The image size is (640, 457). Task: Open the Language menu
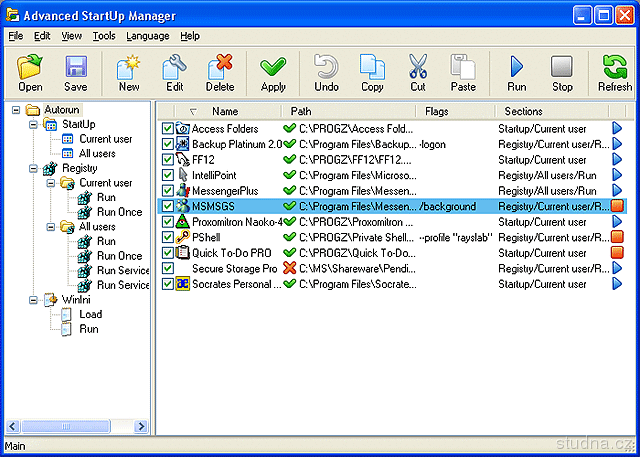click(147, 36)
